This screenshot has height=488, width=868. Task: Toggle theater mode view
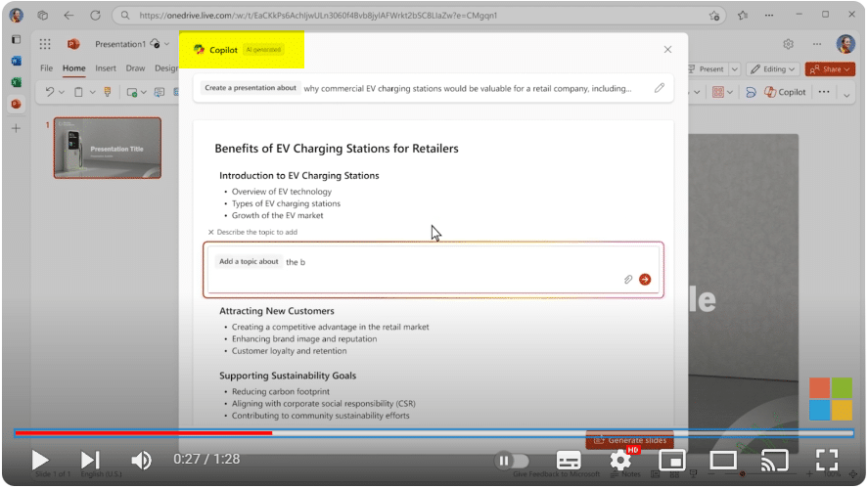click(723, 461)
